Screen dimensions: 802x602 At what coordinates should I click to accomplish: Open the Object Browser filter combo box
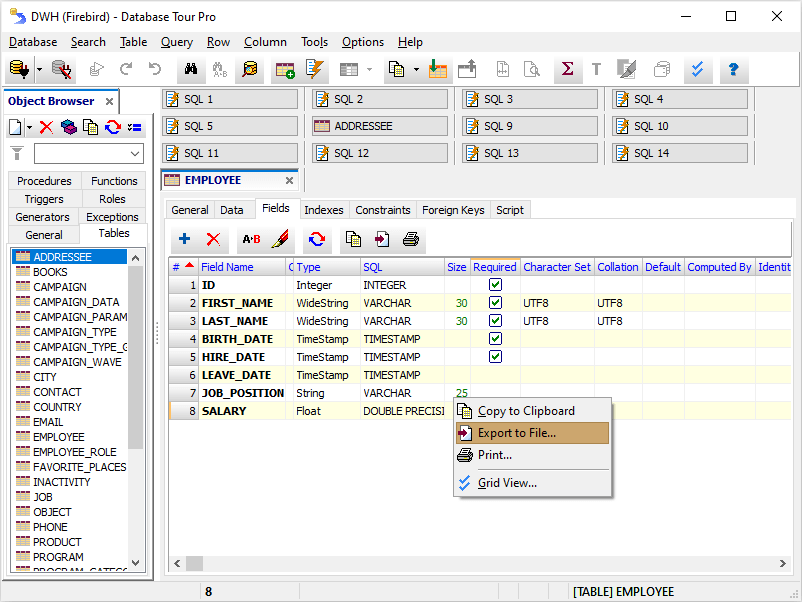click(135, 153)
